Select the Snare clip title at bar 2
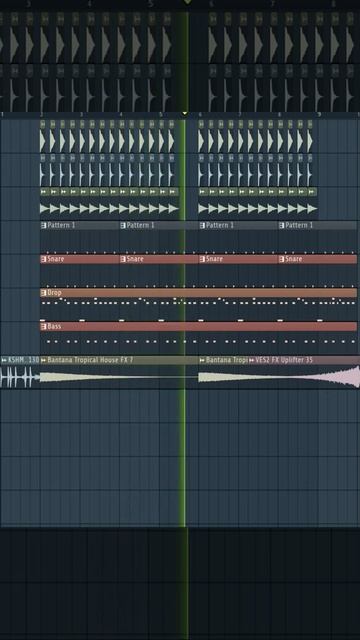 tap(56, 259)
